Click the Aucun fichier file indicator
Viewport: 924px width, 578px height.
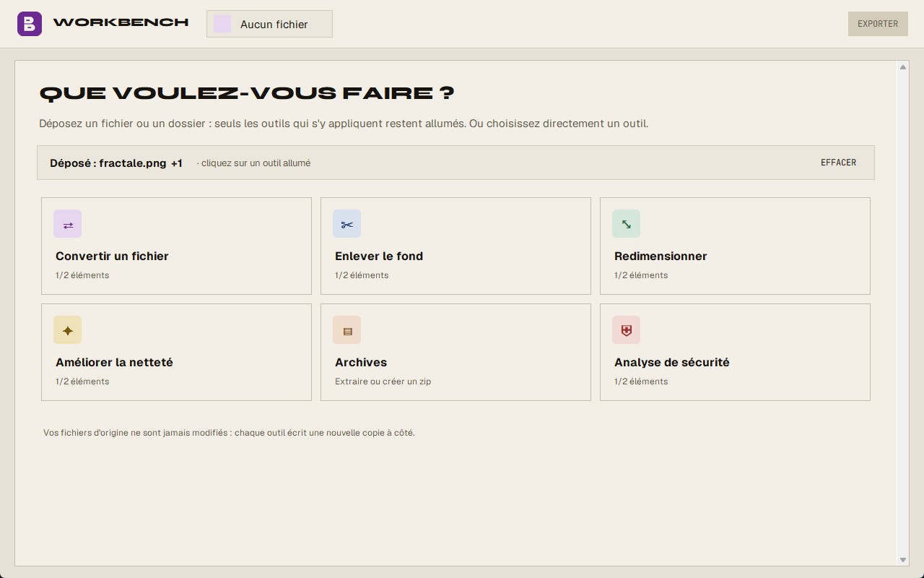269,24
